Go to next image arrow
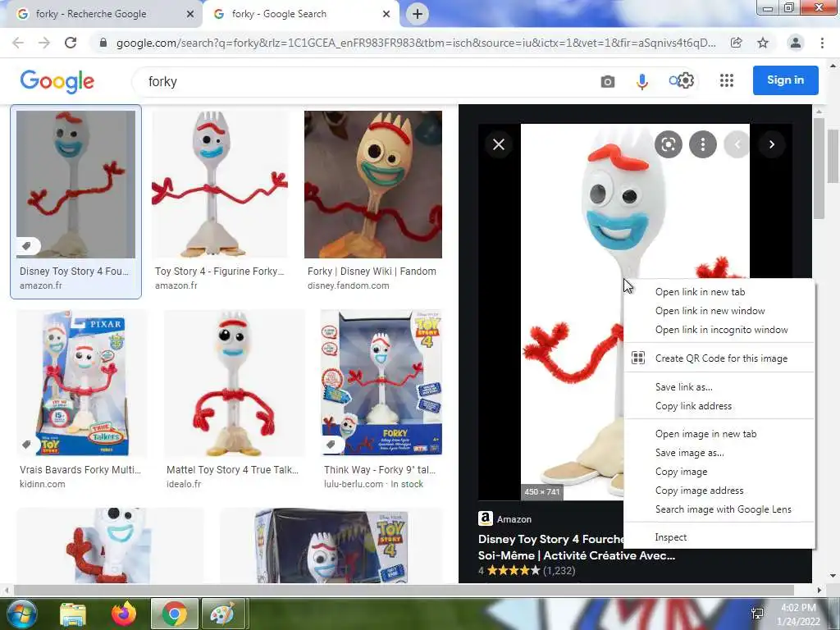Viewport: 840px width, 630px height. point(771,144)
